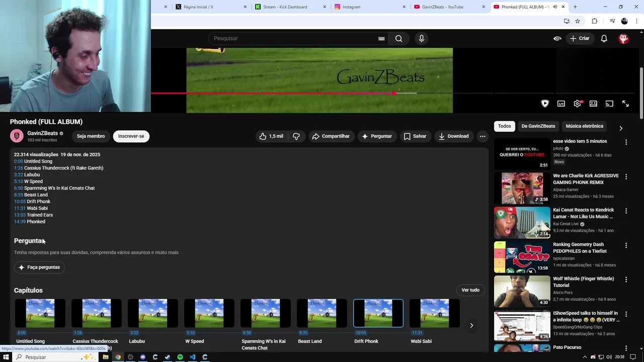Switch to Stream - Kick Dashboard tab
The height and width of the screenshot is (362, 644).
[x=289, y=7]
